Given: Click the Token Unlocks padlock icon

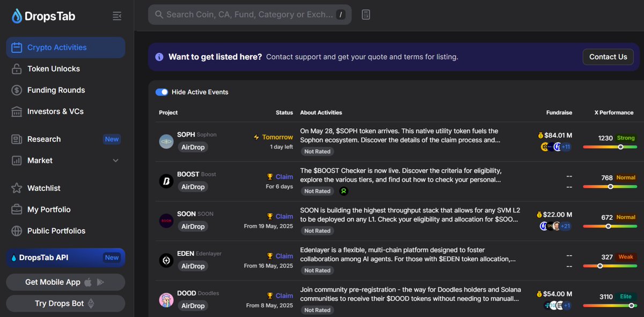Looking at the screenshot, I should coord(17,69).
